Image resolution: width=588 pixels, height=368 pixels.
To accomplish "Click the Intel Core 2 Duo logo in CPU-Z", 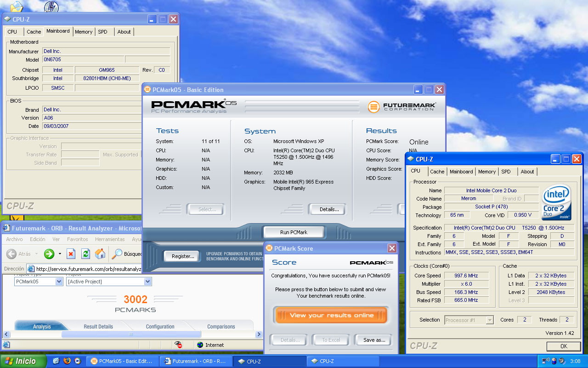I will (x=556, y=202).
